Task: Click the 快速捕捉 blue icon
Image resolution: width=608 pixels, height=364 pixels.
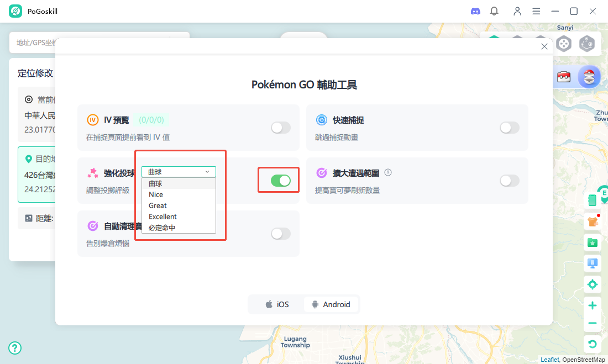Action: click(322, 120)
